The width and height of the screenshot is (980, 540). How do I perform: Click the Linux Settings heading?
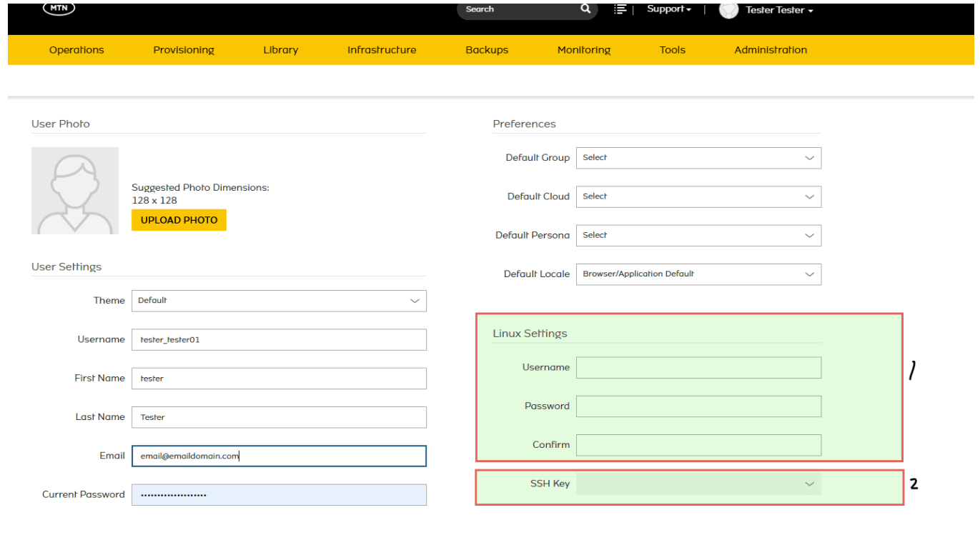coord(530,334)
